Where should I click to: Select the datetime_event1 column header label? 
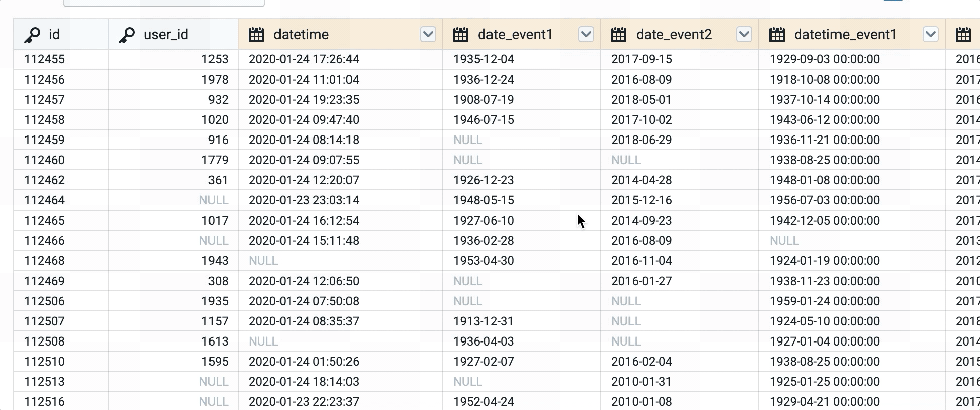click(846, 35)
